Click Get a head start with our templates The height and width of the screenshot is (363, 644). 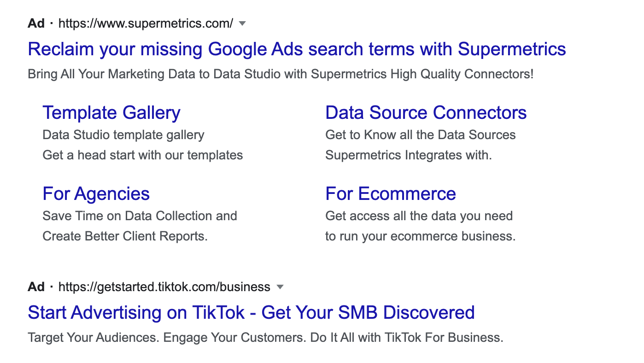[x=142, y=155]
